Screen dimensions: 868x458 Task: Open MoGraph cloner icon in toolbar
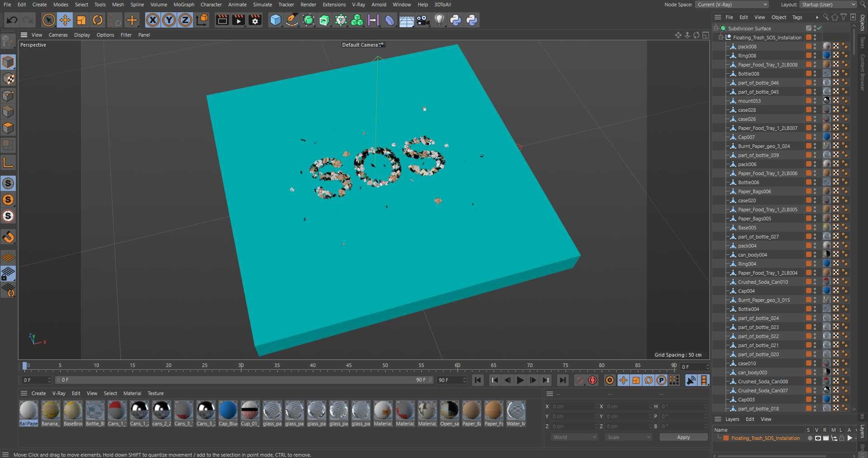point(357,20)
